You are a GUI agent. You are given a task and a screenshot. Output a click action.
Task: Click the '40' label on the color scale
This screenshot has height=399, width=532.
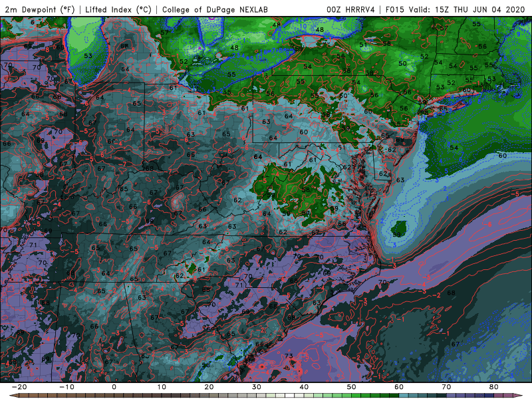tap(304, 387)
